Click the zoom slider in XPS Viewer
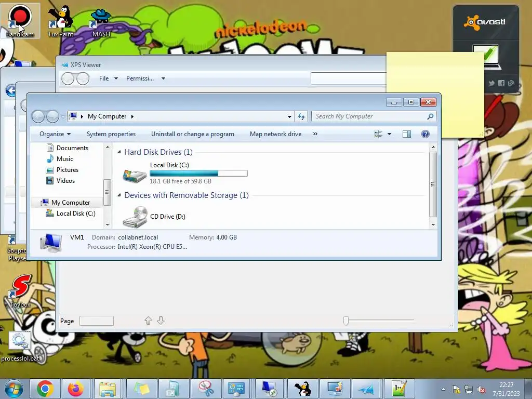Screen dimensions: 532x399 [x=345, y=321]
